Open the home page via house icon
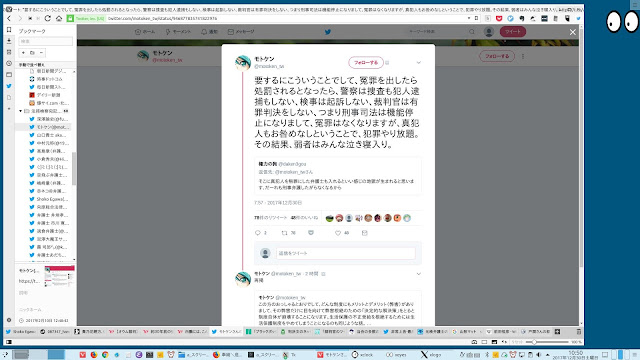This screenshot has height=360, width=640. click(59, 18)
